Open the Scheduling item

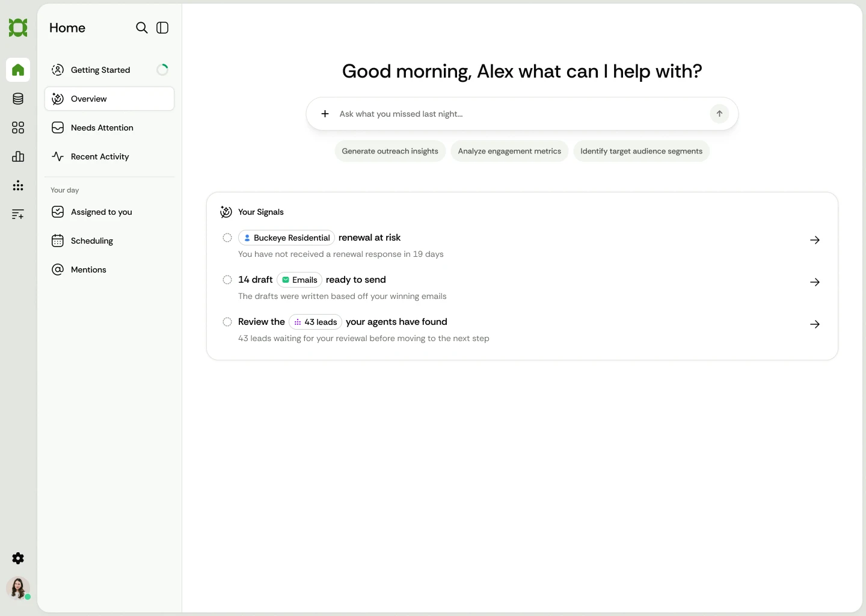click(x=109, y=241)
